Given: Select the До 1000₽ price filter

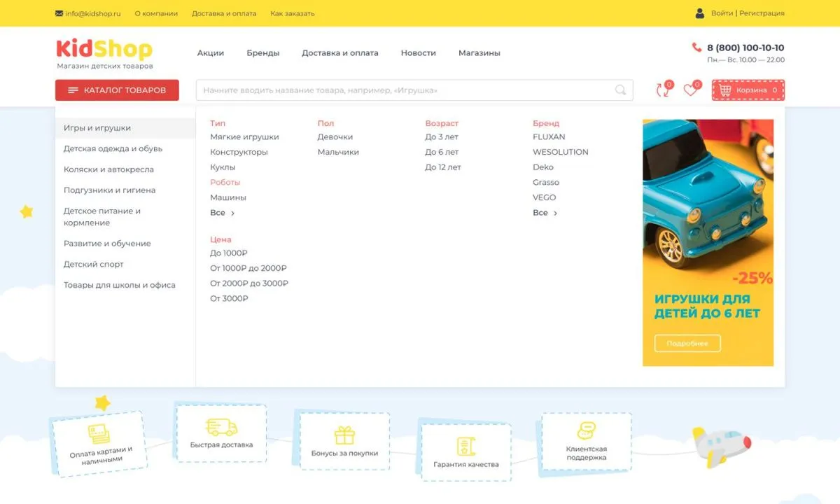Looking at the screenshot, I should pyautogui.click(x=229, y=253).
